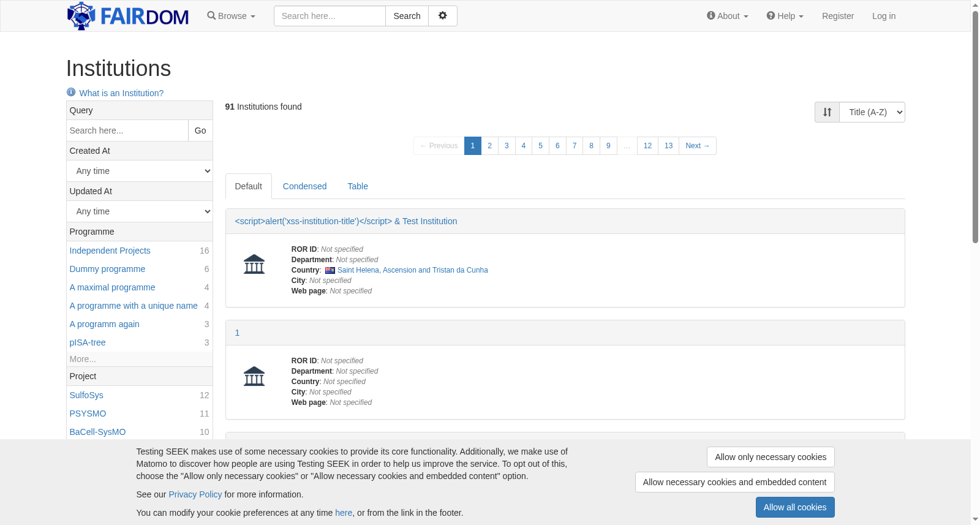Viewport: 980px width, 525px height.
Task: Open What is an Institution? link
Action: pos(121,93)
